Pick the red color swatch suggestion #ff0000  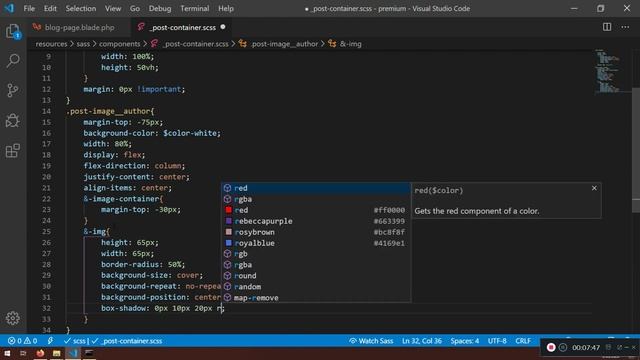316,210
